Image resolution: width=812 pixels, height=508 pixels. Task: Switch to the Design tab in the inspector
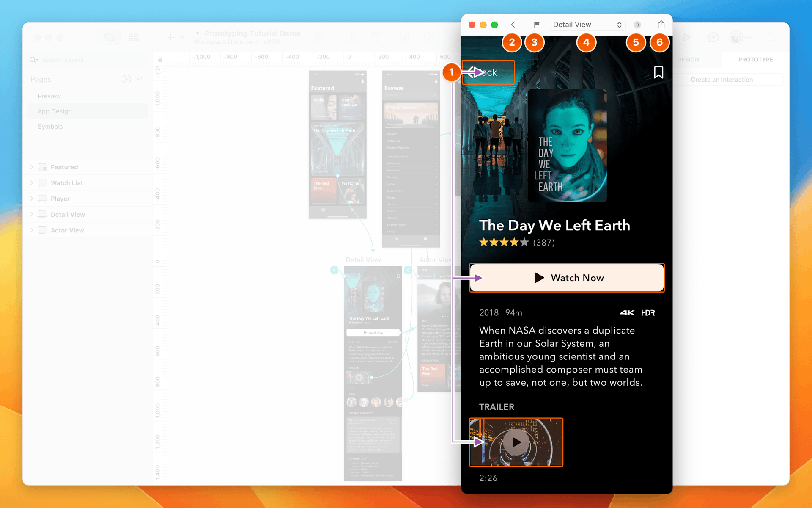[688, 60]
